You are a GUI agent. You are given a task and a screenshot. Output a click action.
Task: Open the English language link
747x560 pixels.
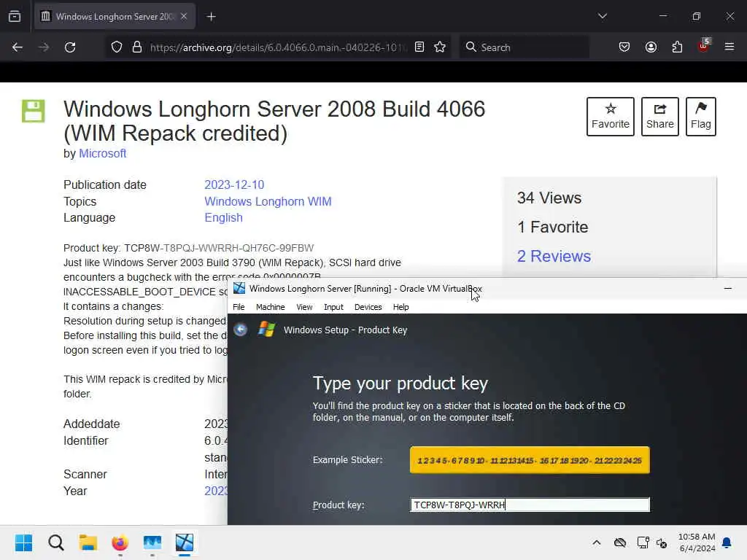223,217
